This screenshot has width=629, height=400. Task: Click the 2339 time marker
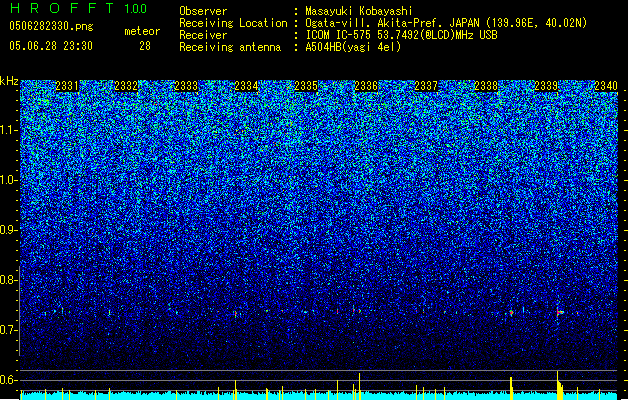pyautogui.click(x=546, y=86)
